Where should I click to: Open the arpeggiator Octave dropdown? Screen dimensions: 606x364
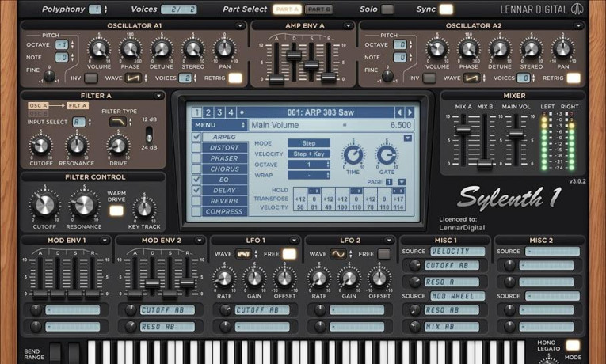point(309,165)
